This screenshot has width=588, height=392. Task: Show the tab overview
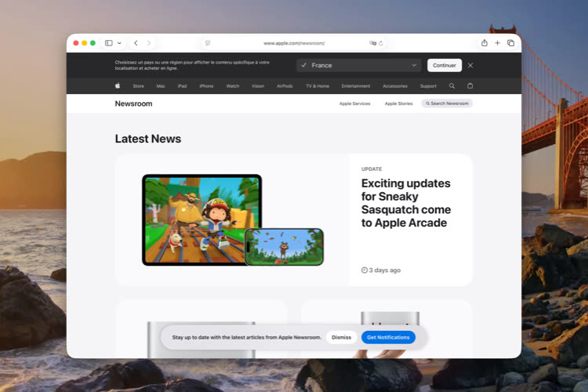pyautogui.click(x=510, y=43)
